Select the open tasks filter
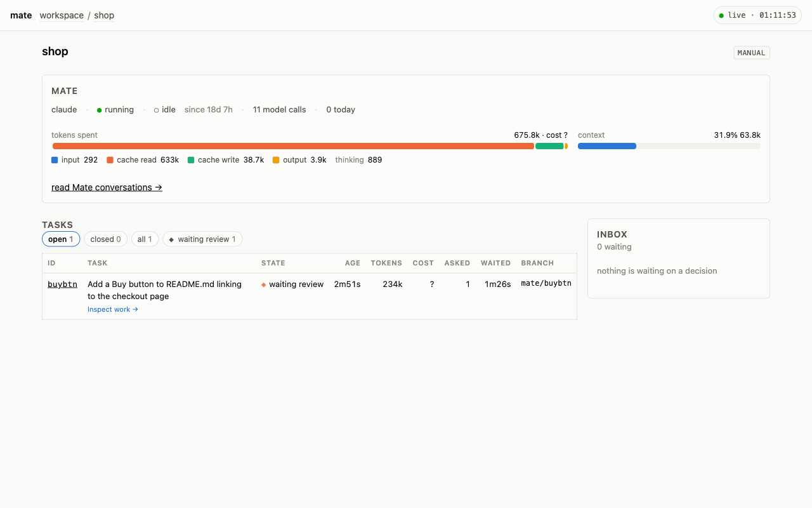The image size is (812, 508). [x=61, y=239]
